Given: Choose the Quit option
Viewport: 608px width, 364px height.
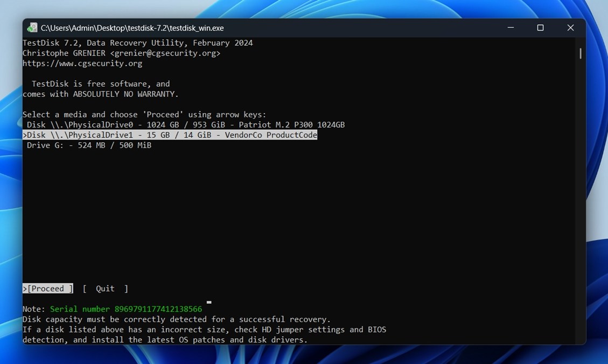Looking at the screenshot, I should tap(105, 289).
